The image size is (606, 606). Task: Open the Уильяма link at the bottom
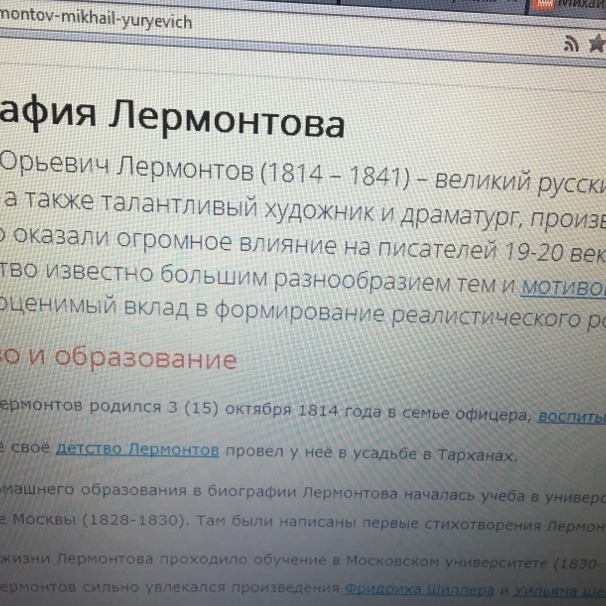click(x=546, y=591)
